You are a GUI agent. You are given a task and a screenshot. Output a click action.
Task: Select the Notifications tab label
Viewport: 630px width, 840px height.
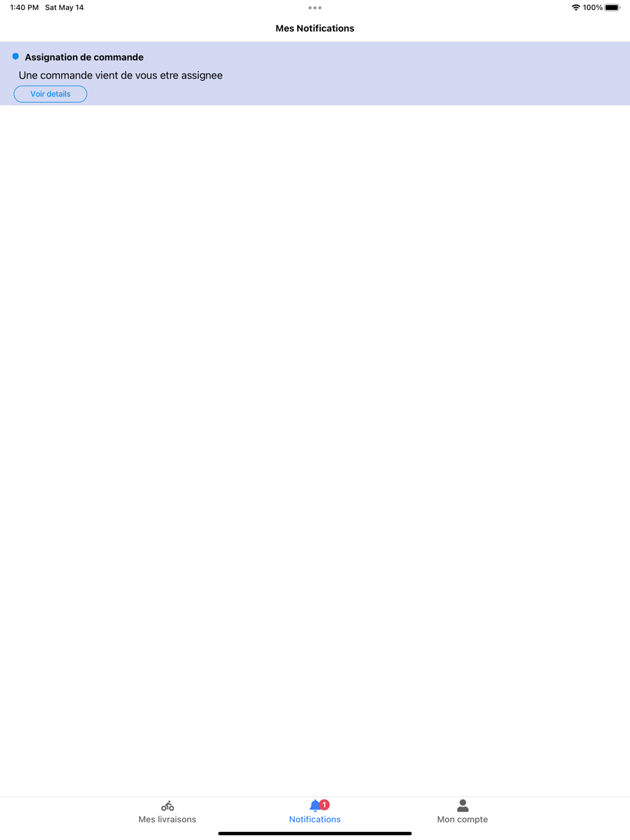pos(315,819)
